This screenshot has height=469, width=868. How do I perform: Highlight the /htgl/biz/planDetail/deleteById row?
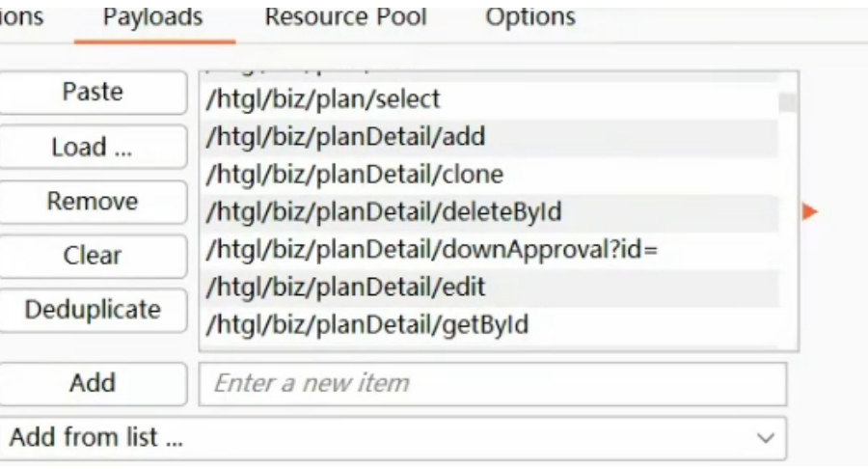point(384,212)
